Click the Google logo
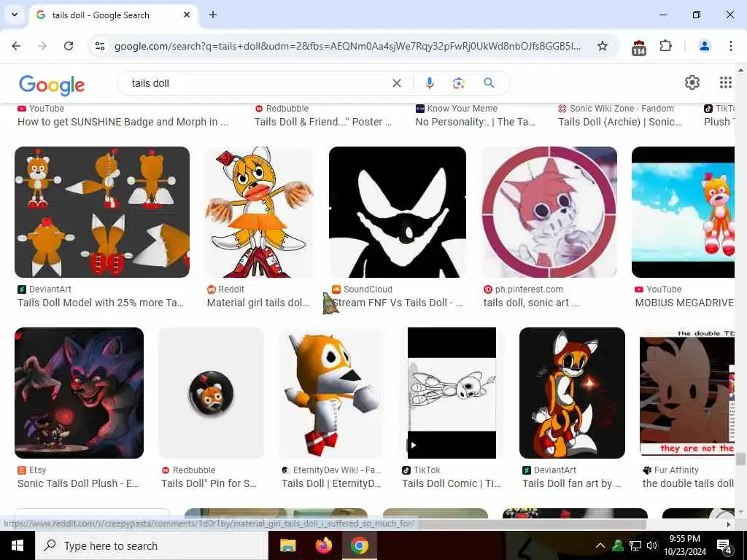This screenshot has width=747, height=560. coord(52,85)
